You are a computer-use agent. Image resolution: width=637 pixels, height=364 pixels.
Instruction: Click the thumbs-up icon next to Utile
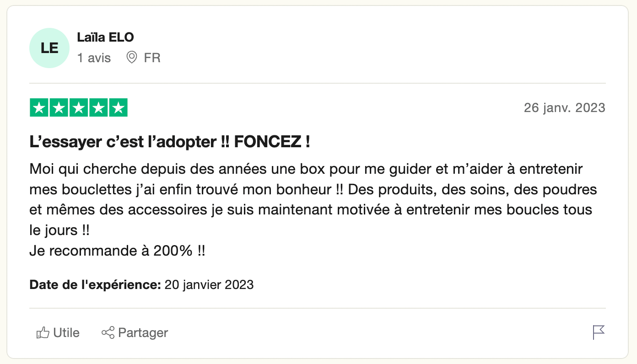pos(43,332)
